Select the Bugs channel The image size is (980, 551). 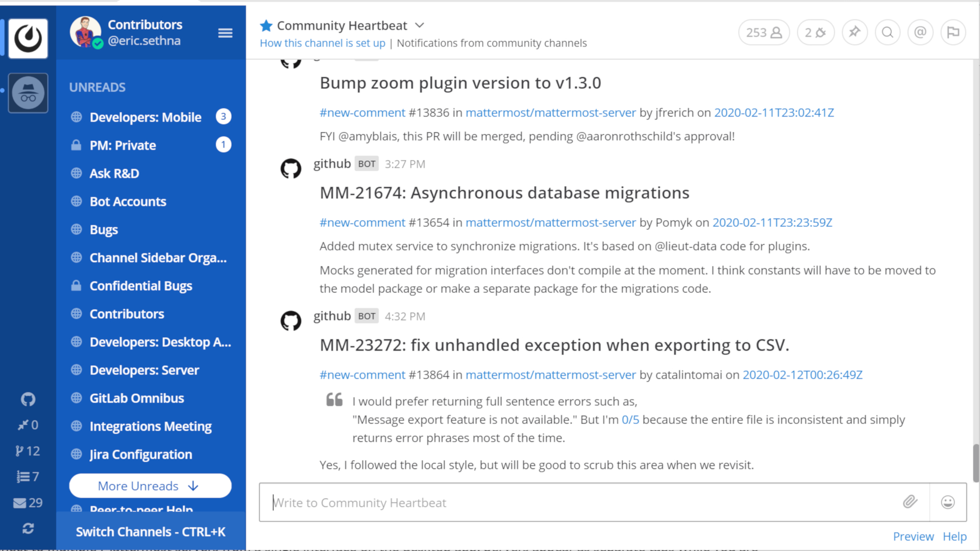pos(151,230)
